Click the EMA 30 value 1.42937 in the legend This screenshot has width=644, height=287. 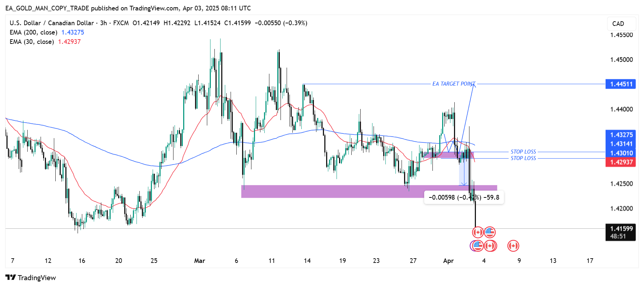point(69,42)
